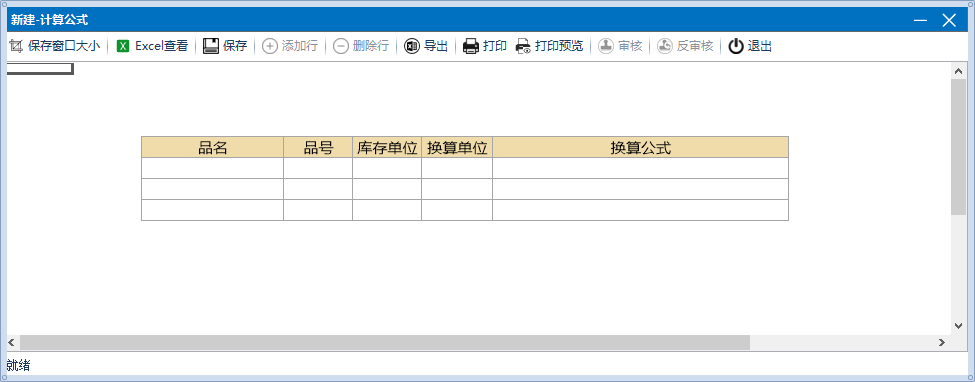The width and height of the screenshot is (975, 382).
Task: Select the 库存单位 column header
Action: click(x=387, y=147)
